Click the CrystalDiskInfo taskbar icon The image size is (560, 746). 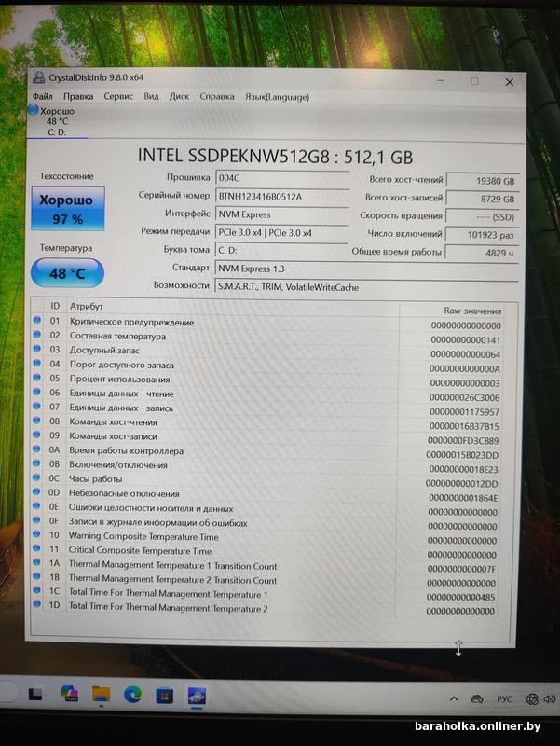point(197,696)
